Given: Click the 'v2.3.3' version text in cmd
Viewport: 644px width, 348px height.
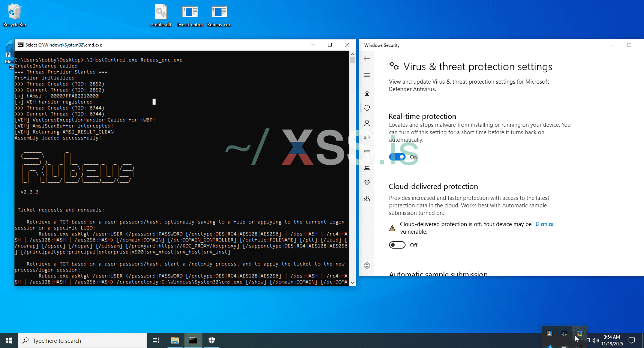Looking at the screenshot, I should click(x=30, y=192).
